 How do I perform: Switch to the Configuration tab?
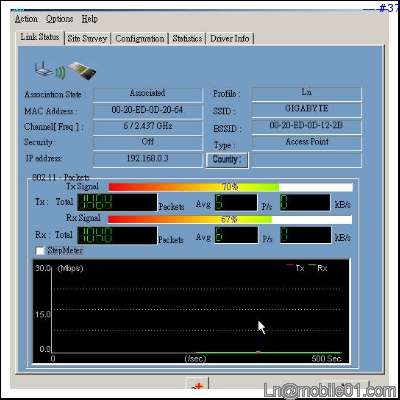(140, 39)
